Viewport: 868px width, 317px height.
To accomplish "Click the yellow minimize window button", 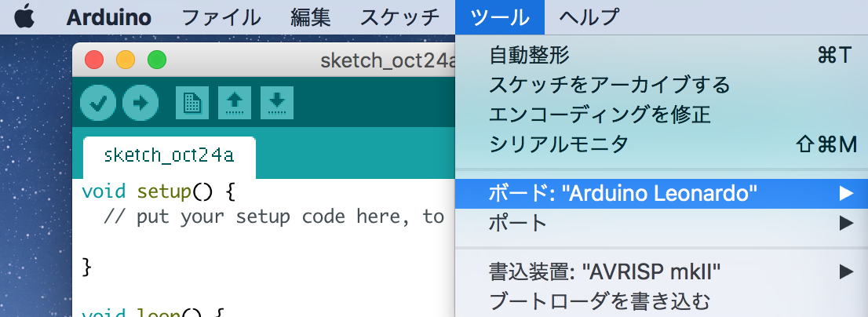I will [x=126, y=60].
